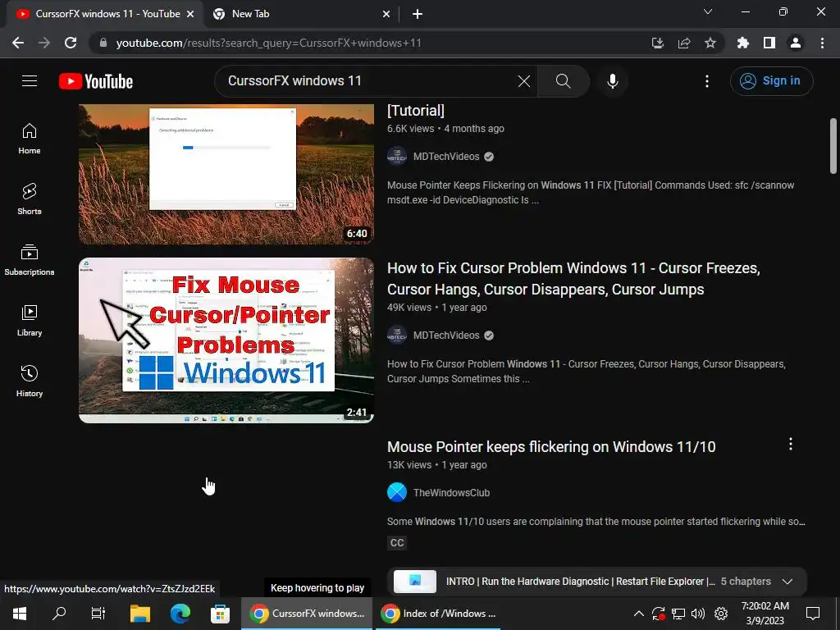840x630 pixels.
Task: Open the Chrome three-dot menu
Action: click(822, 43)
